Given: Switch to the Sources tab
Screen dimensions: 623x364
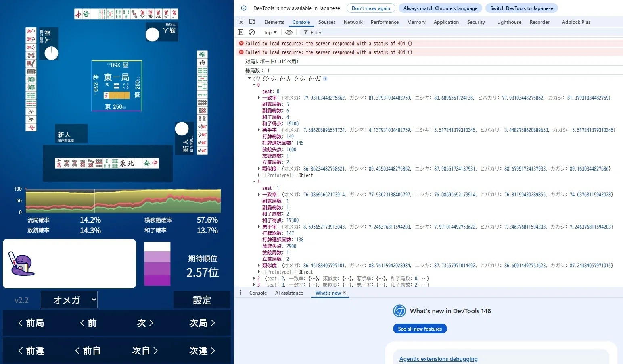Looking at the screenshot, I should [x=327, y=22].
